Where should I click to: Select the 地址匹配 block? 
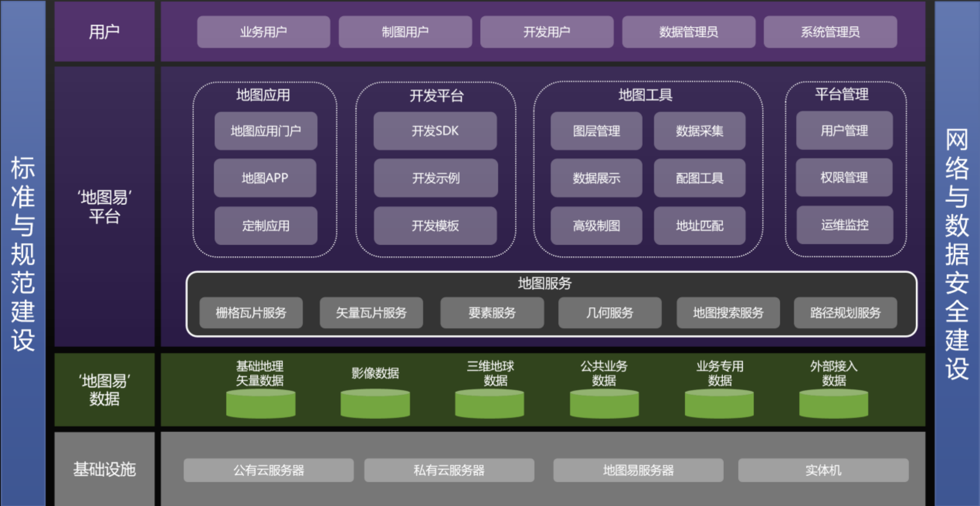[x=699, y=226]
